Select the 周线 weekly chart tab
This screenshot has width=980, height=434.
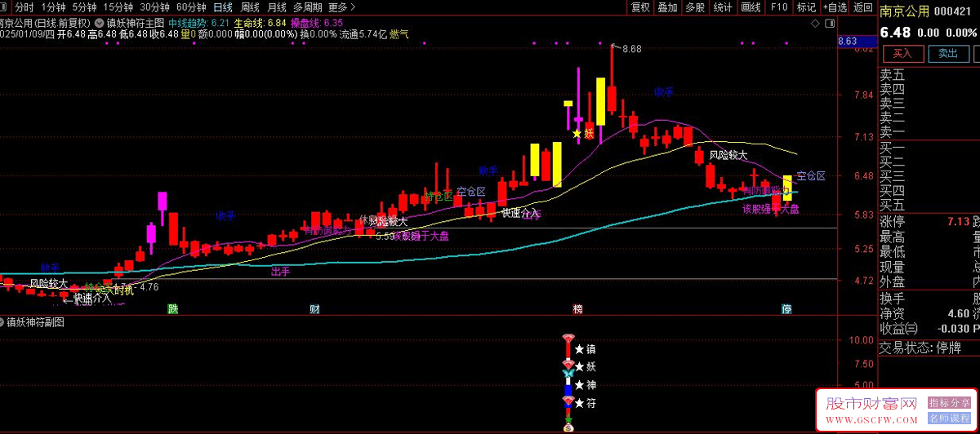(x=249, y=7)
